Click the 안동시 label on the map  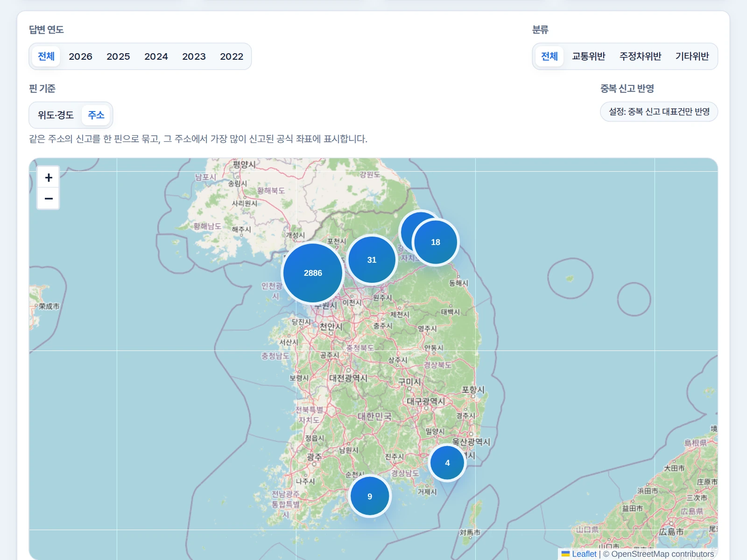pyautogui.click(x=434, y=348)
